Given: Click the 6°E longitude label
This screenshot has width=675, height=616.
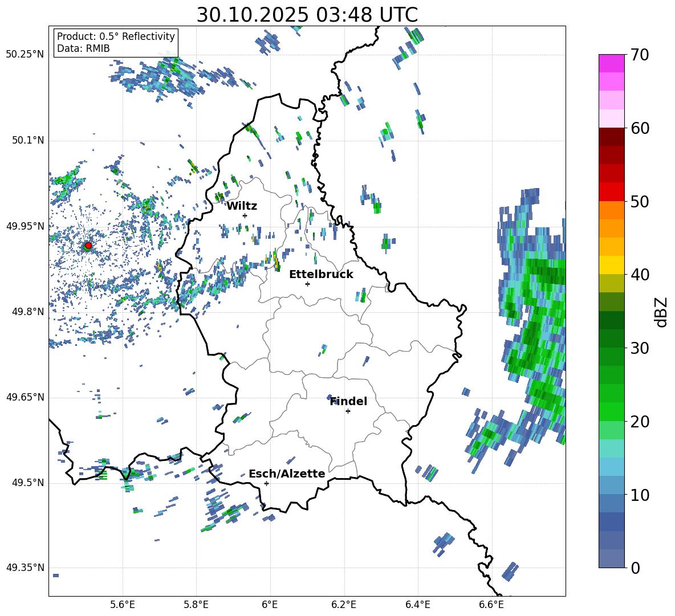Looking at the screenshot, I should [x=270, y=605].
